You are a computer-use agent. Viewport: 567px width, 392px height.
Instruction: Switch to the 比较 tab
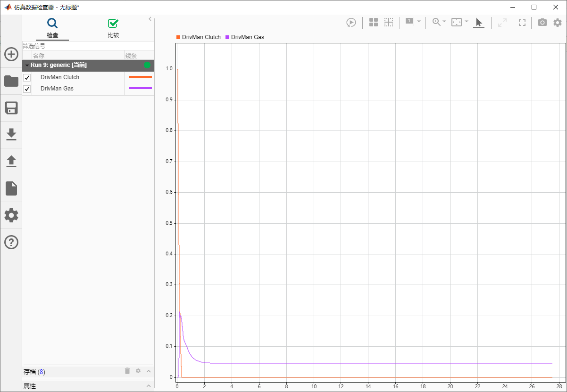click(x=113, y=29)
